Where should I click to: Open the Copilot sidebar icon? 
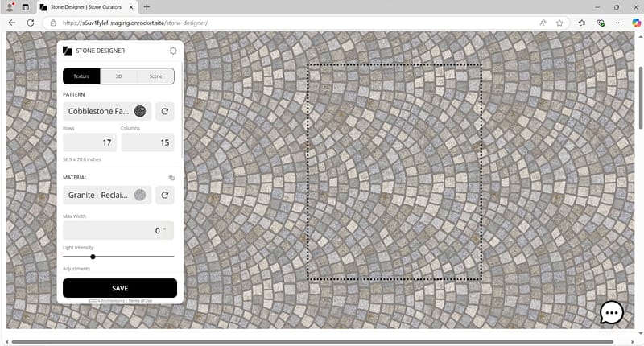point(635,23)
